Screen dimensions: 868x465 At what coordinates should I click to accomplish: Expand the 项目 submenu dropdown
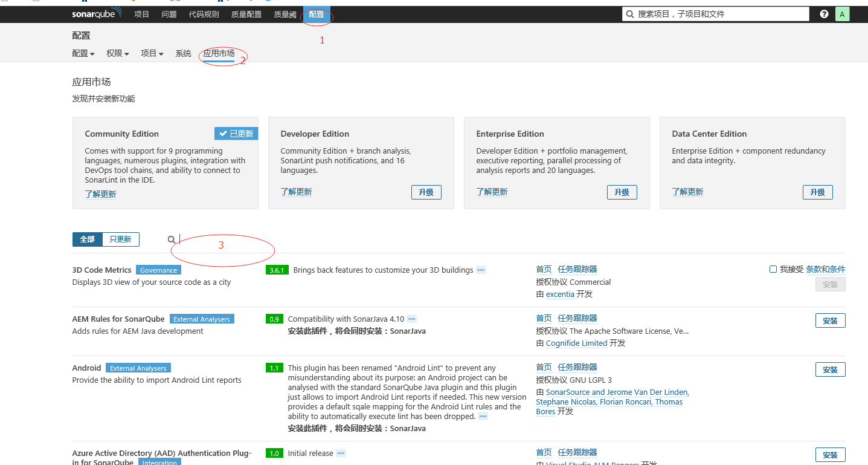(x=152, y=54)
